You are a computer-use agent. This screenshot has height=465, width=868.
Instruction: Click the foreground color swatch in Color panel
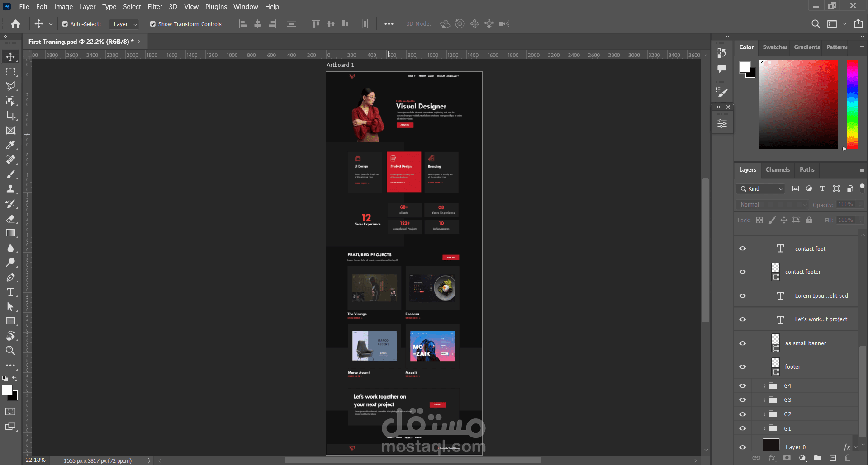tap(745, 67)
